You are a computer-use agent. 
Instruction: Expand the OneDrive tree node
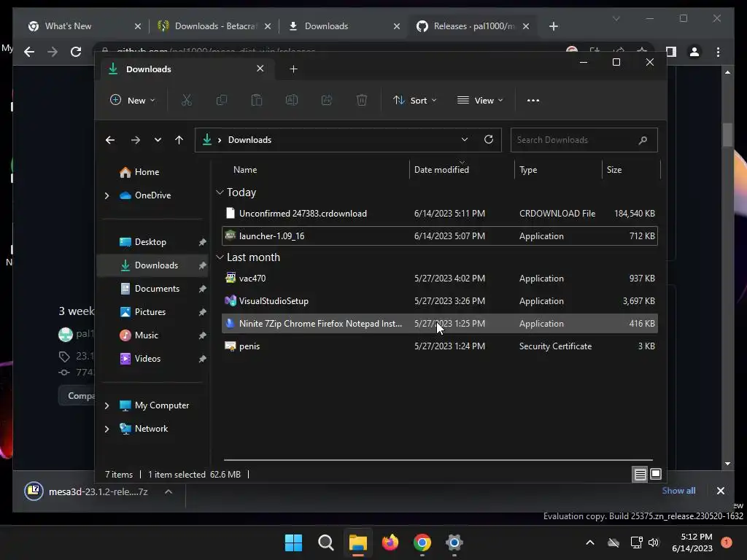[x=107, y=195]
